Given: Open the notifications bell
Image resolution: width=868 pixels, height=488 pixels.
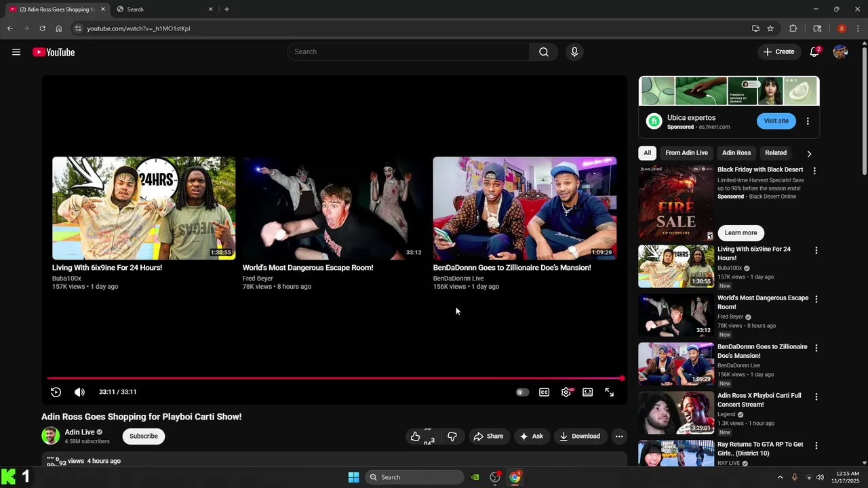Looking at the screenshot, I should pyautogui.click(x=814, y=52).
